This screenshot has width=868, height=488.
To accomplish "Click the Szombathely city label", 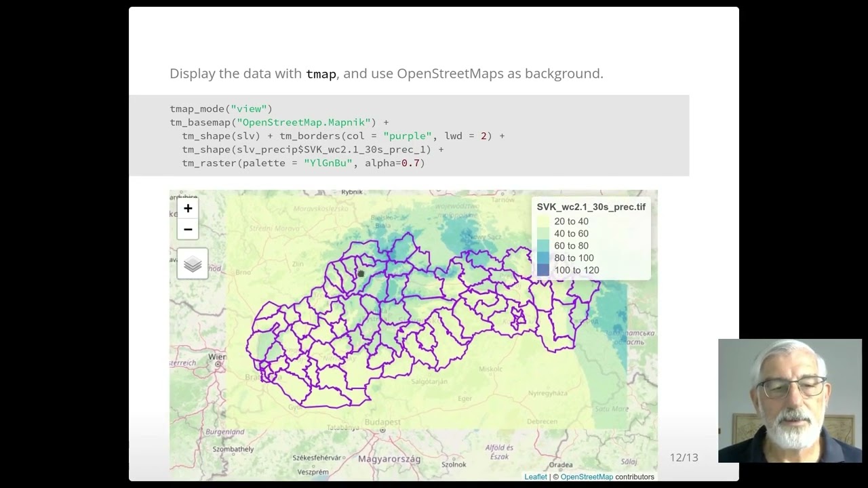I will (233, 449).
